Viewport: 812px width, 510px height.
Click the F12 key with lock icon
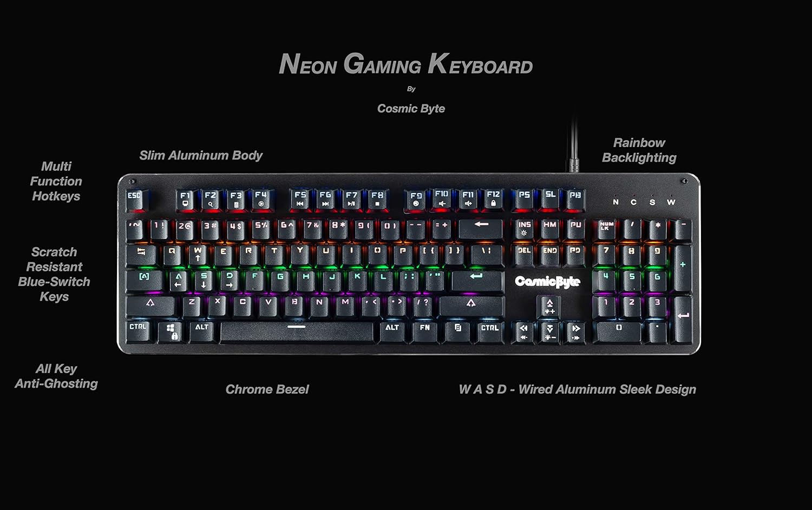coord(493,199)
